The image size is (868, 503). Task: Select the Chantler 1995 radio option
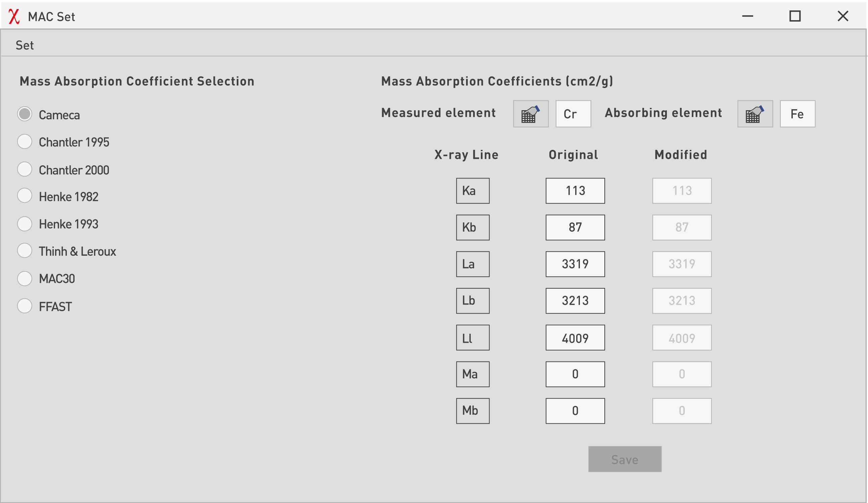click(25, 142)
